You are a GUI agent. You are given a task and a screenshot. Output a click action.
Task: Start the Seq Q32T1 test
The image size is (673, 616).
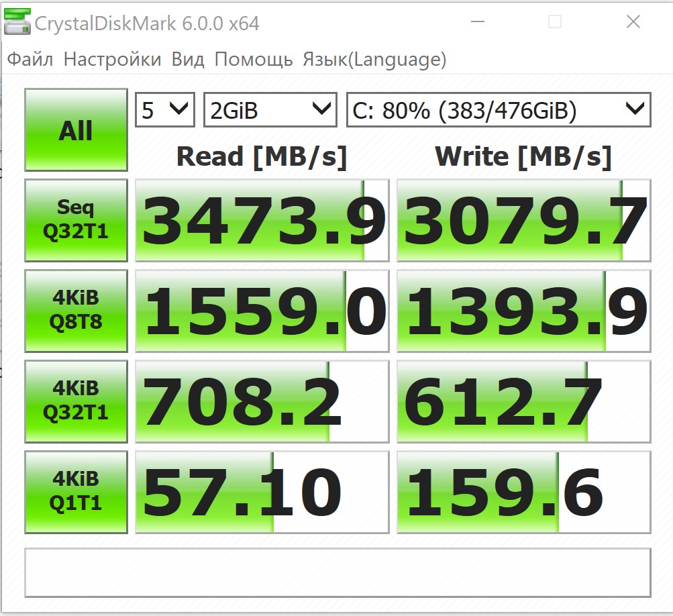[x=76, y=220]
